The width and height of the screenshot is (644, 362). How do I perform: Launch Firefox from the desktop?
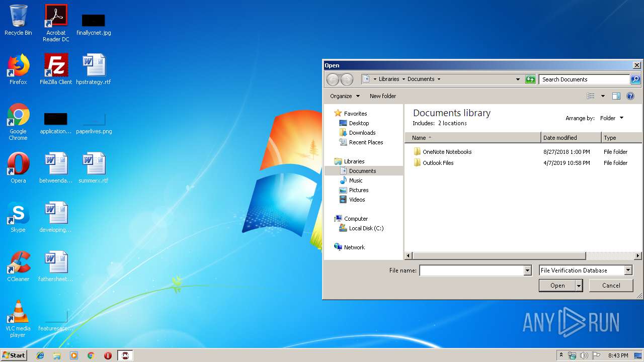point(18,69)
